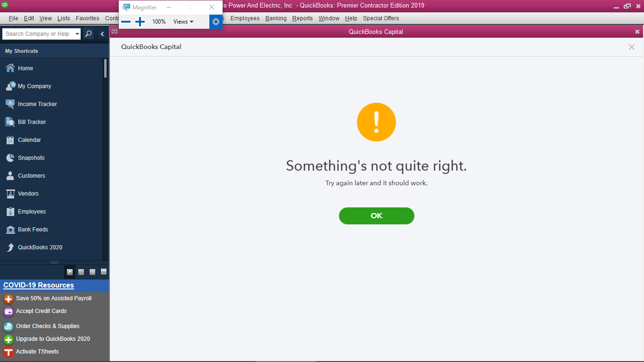Image resolution: width=644 pixels, height=362 pixels.
Task: Click the My Shortcuts header
Action: coord(22,51)
